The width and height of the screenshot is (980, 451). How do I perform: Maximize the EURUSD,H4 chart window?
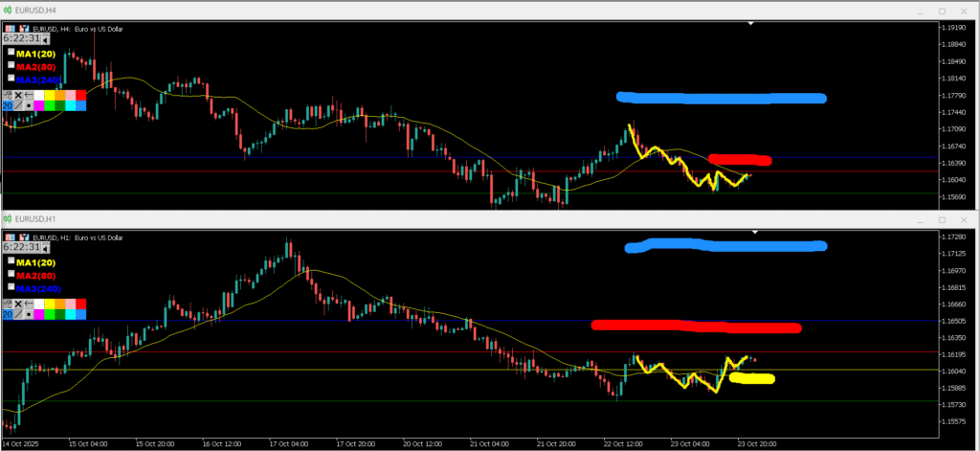[x=943, y=11]
